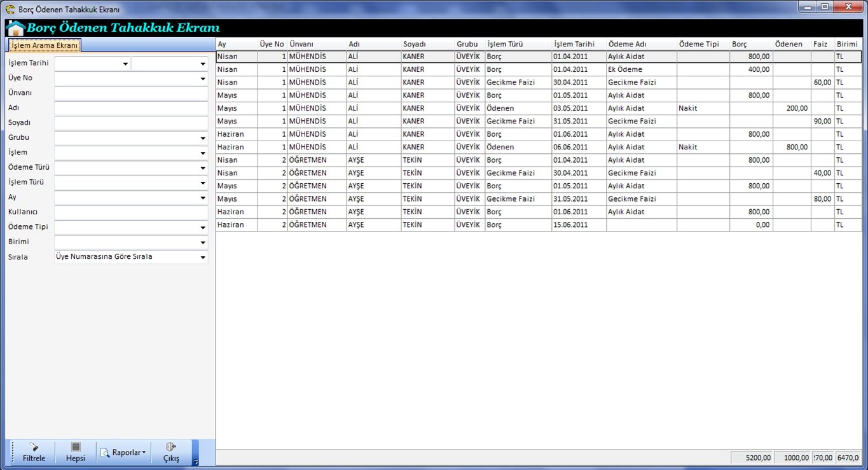Select the İşlem Arama Ekranı tab
This screenshot has width=868, height=470.
(x=45, y=46)
